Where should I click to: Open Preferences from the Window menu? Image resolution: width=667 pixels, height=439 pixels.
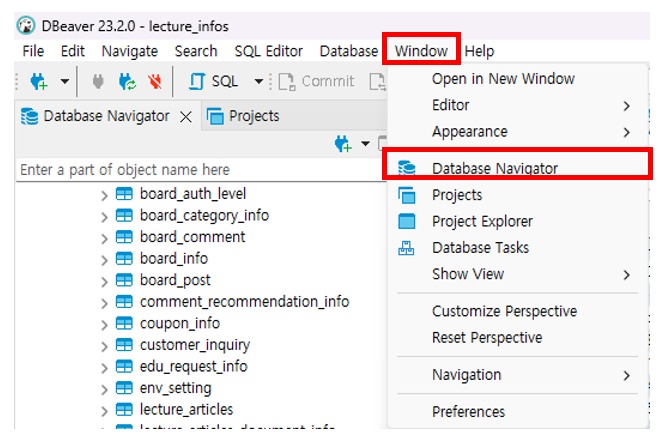pos(468,412)
